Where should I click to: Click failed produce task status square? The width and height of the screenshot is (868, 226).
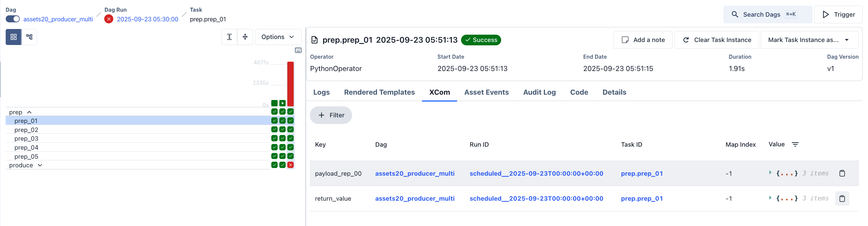(x=290, y=165)
